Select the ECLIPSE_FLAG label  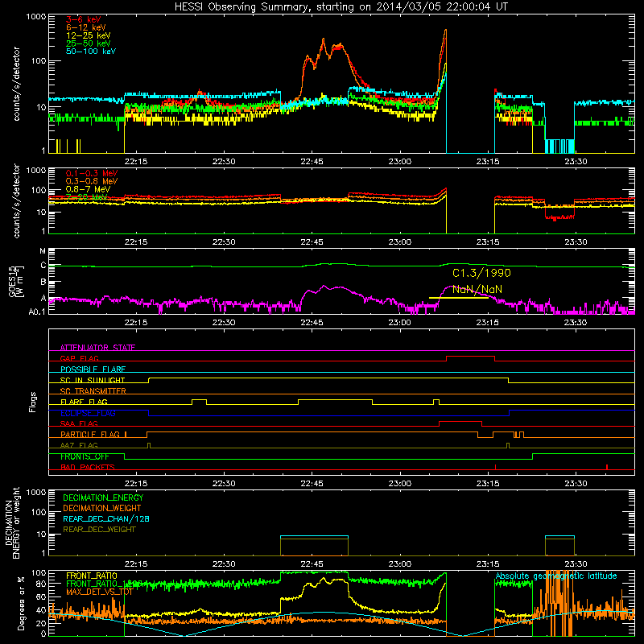(88, 413)
